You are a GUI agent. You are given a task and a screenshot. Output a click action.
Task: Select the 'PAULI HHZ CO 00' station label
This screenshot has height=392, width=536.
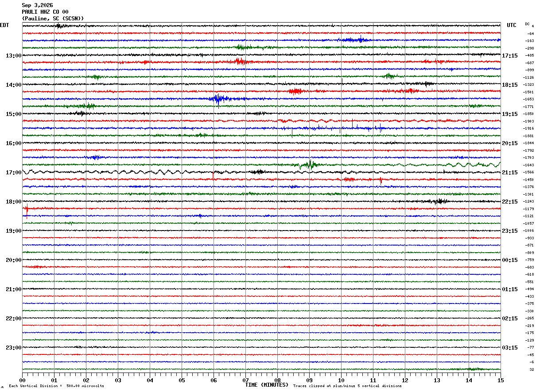point(45,12)
